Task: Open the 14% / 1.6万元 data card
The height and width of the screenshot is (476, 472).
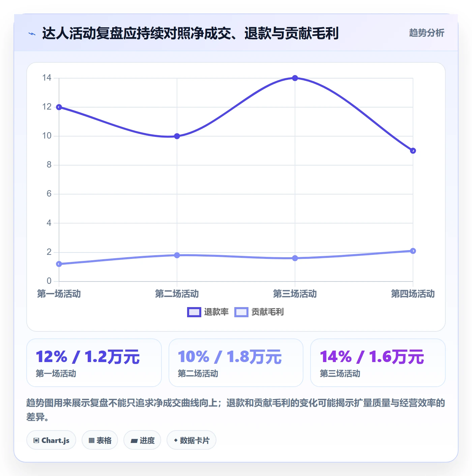Action: coord(378,363)
